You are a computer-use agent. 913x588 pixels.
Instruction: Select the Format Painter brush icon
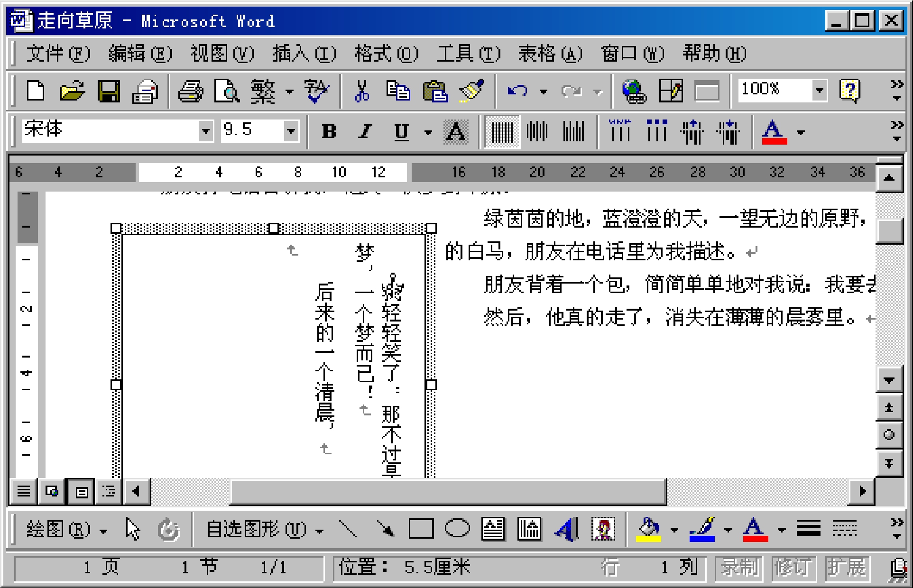[x=471, y=91]
